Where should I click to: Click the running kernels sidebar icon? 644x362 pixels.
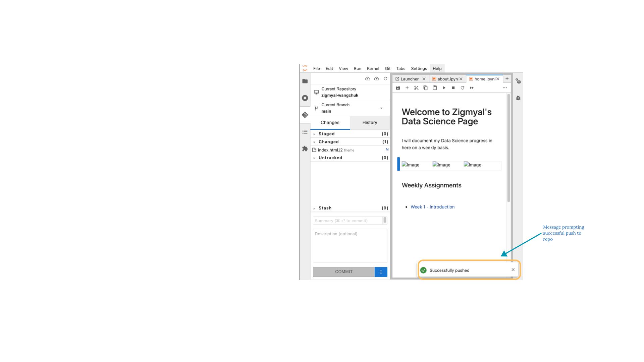pyautogui.click(x=305, y=98)
